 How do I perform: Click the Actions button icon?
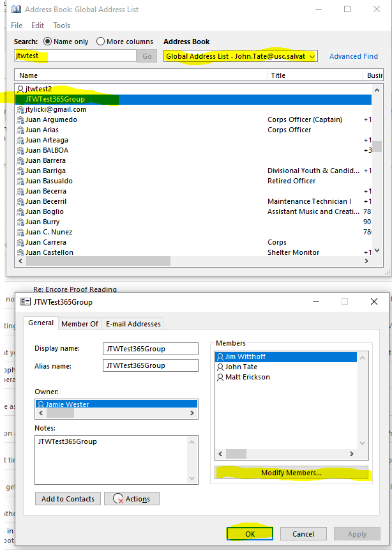[x=117, y=499]
